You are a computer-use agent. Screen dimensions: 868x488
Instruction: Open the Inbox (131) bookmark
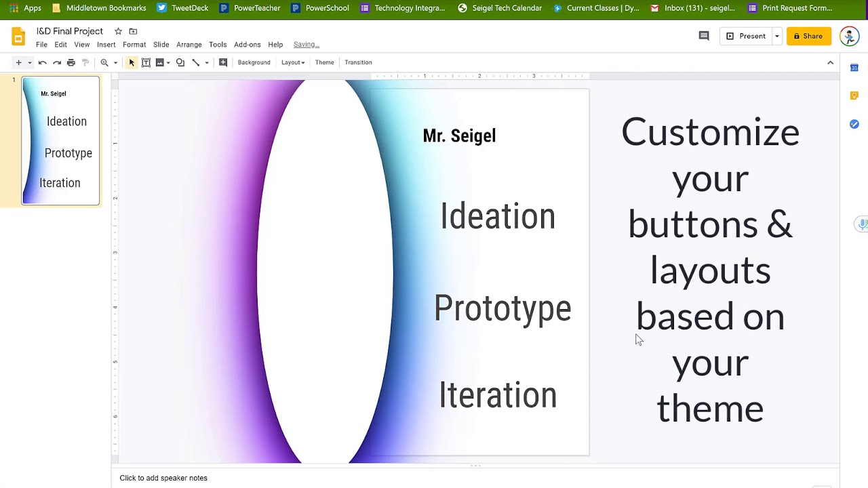pyautogui.click(x=692, y=8)
